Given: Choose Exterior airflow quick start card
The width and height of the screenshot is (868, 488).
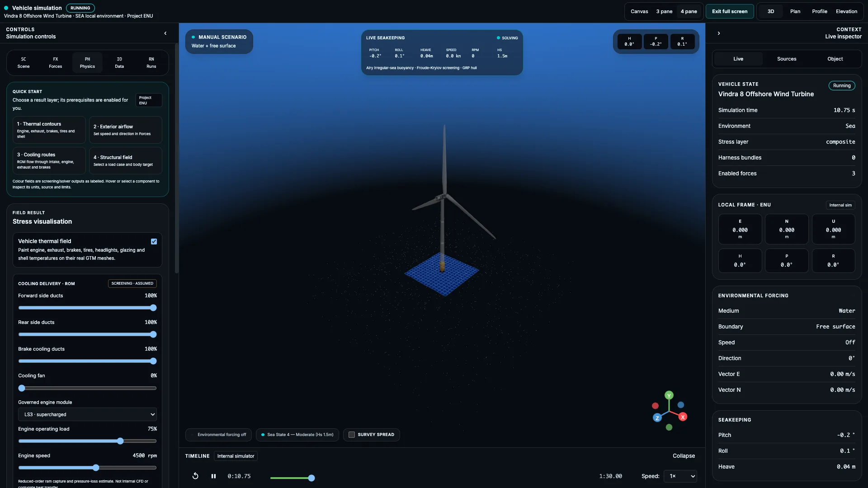Looking at the screenshot, I should point(125,130).
